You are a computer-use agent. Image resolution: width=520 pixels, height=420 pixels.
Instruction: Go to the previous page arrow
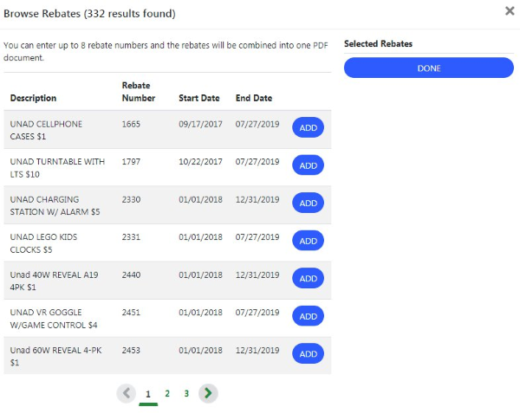pos(127,393)
